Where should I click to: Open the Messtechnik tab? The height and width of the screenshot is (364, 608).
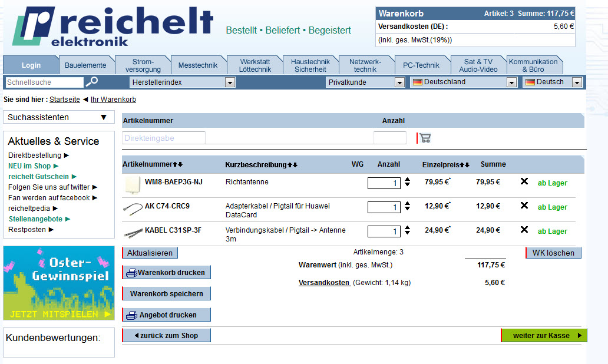(198, 65)
